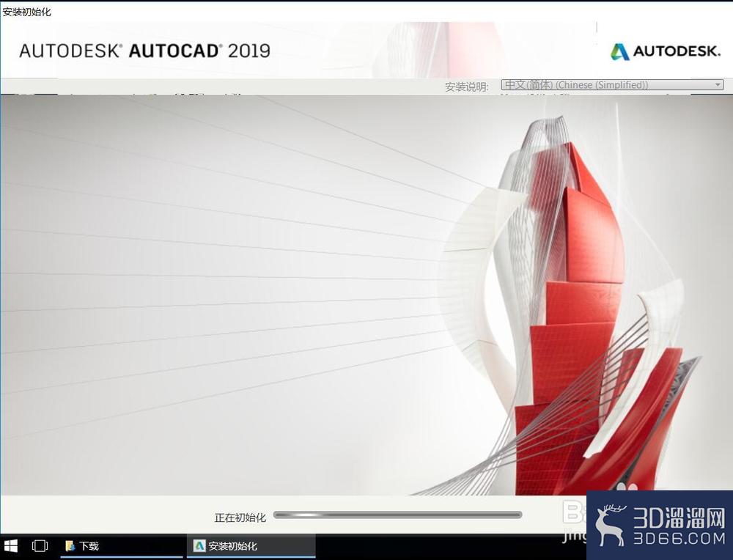
Task: Click the AutoCAD icon in taskbar
Action: (199, 545)
